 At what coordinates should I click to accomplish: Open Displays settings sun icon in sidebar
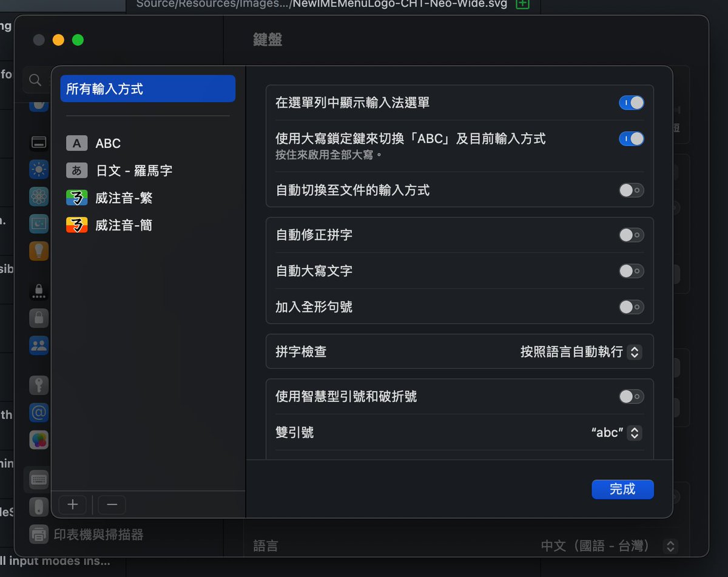coord(39,169)
